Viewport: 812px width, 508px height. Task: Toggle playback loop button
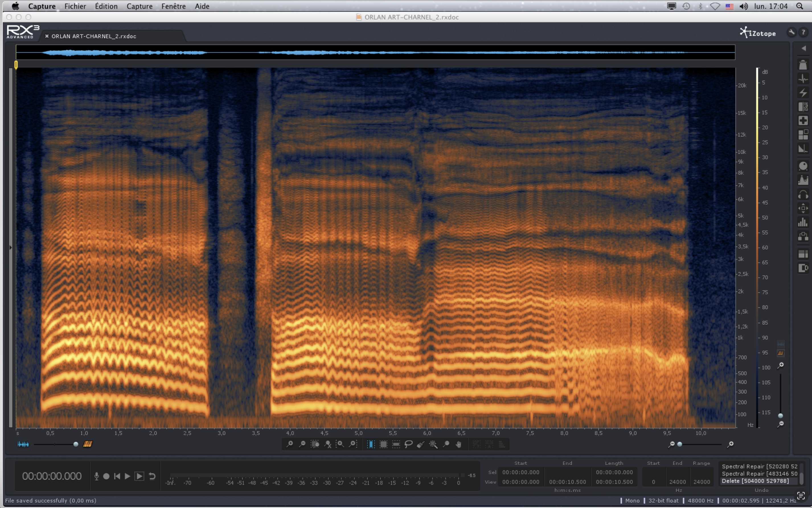[152, 476]
